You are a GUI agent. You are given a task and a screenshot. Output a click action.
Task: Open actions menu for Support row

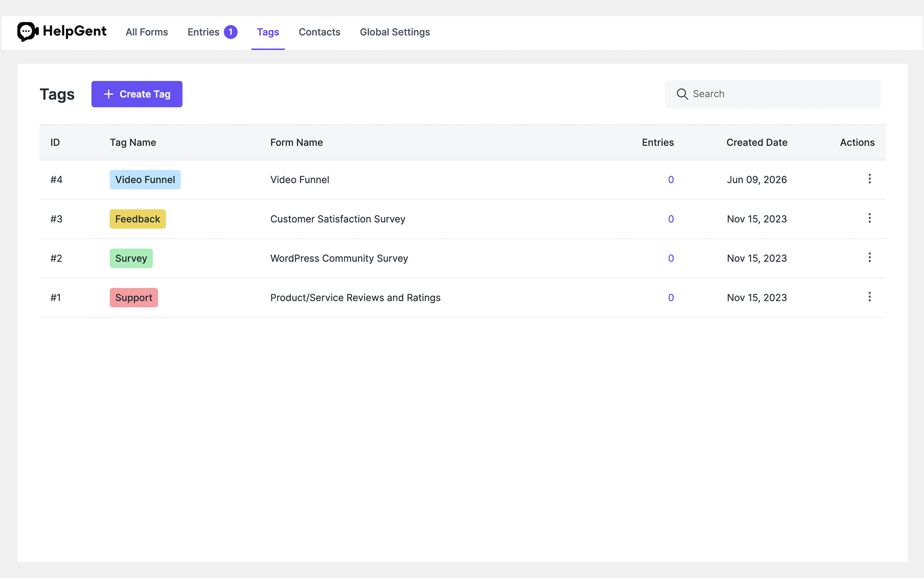(x=869, y=297)
